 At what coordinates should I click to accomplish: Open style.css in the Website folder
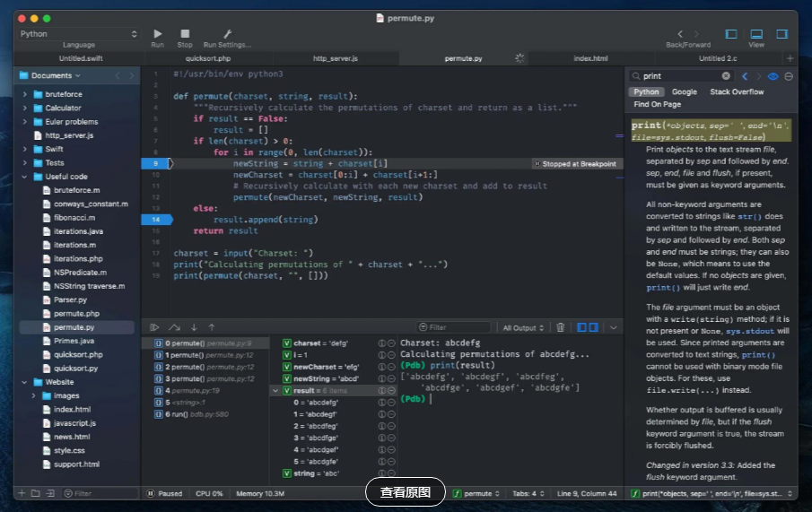click(69, 450)
